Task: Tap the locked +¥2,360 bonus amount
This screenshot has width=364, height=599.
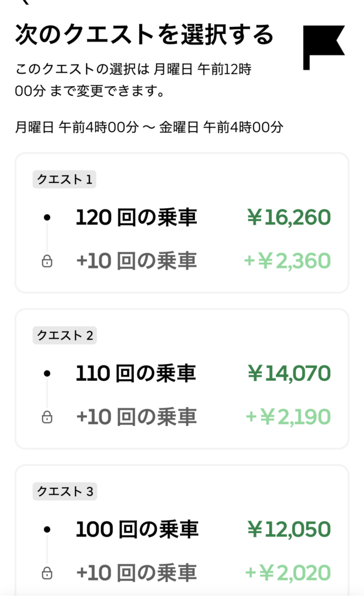Action: pyautogui.click(x=287, y=261)
